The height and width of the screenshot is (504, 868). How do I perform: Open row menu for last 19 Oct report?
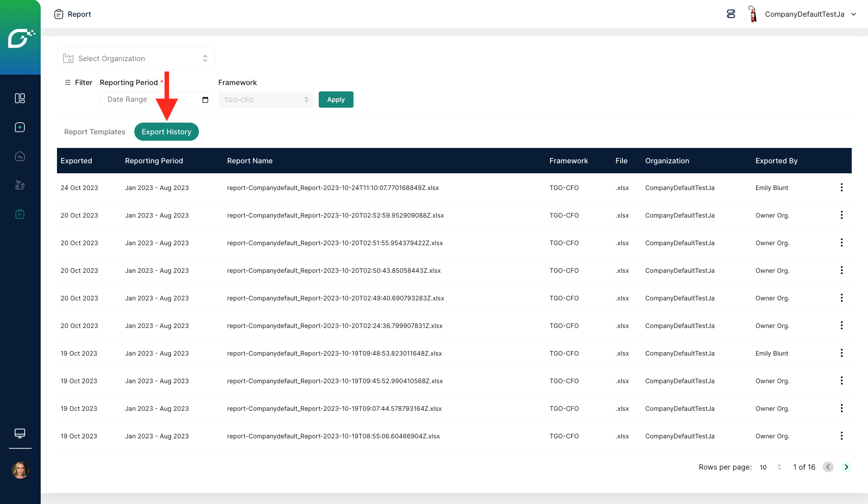pos(841,436)
